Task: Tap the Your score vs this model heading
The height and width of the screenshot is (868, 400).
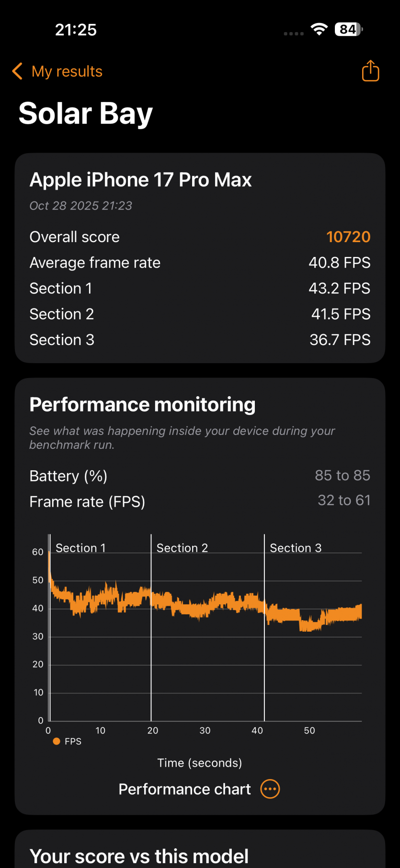Action: pyautogui.click(x=139, y=856)
